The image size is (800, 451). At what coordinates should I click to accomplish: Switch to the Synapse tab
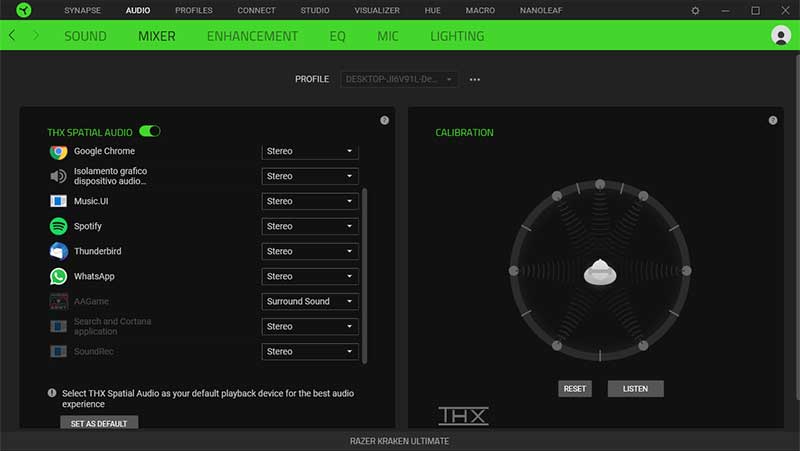[82, 10]
